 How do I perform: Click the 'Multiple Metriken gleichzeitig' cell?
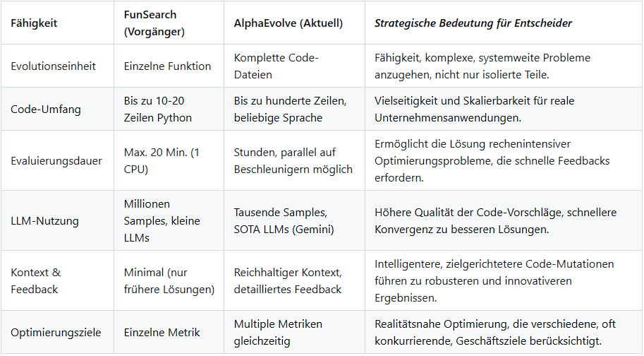coord(278,332)
